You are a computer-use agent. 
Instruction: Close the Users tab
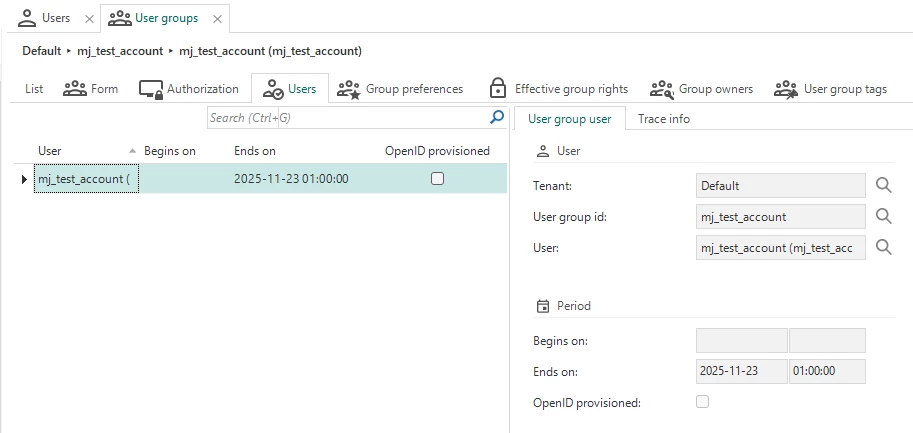[x=88, y=19]
